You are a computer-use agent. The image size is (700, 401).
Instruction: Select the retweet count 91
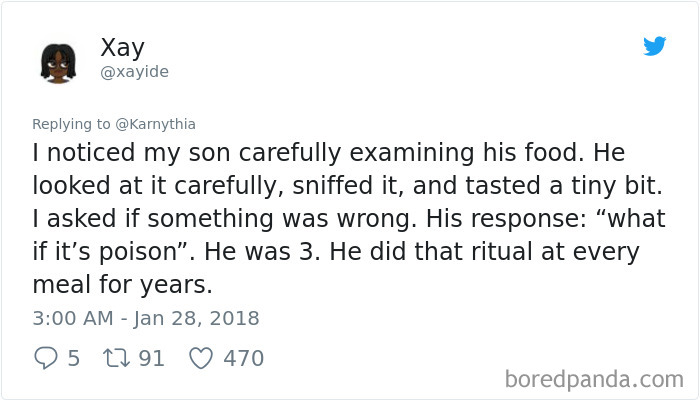151,358
